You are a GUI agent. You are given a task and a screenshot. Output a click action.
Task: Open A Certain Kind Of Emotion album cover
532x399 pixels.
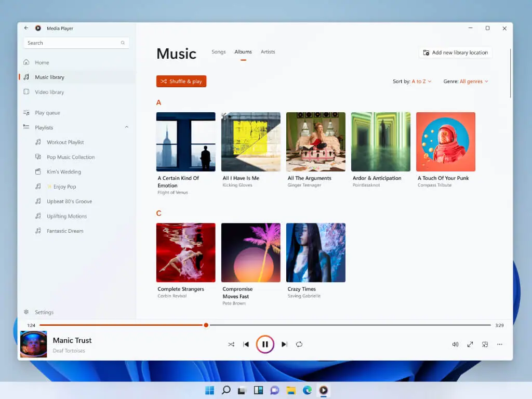[186, 142]
